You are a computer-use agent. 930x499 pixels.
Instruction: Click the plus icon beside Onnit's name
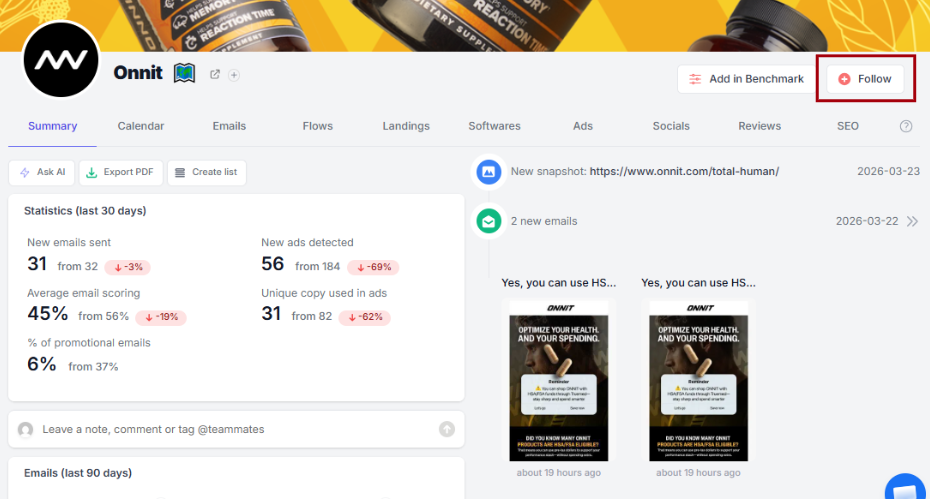[x=234, y=75]
